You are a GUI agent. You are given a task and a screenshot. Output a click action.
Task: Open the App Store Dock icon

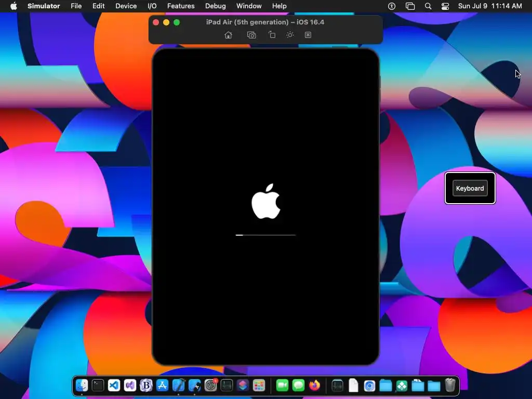click(162, 385)
